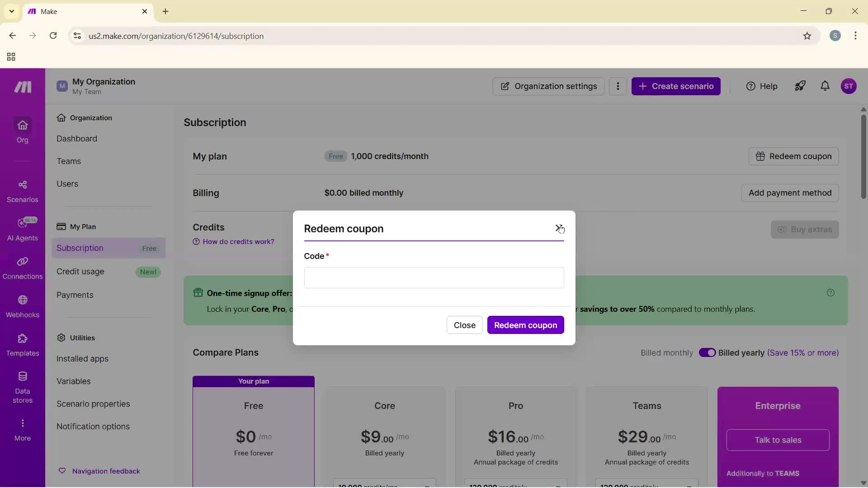Screen dimensions: 868x488
Task: Open Scenarios from the sidebar
Action: [22, 192]
